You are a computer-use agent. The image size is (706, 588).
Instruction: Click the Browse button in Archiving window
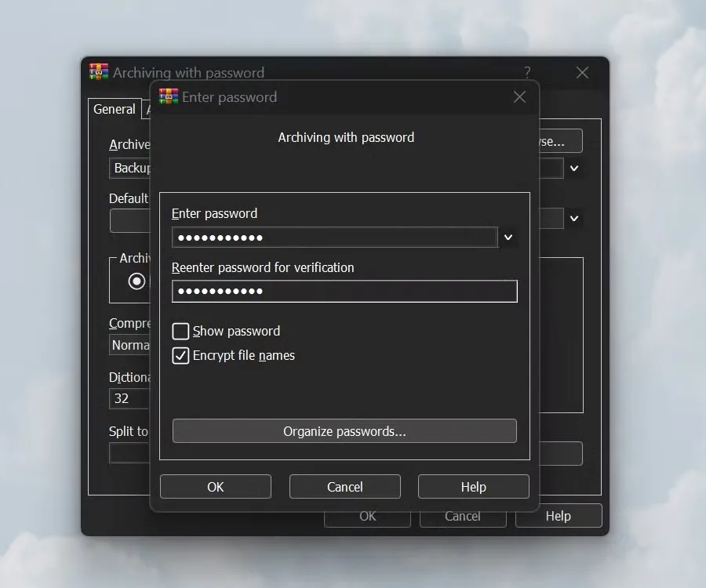pos(560,141)
